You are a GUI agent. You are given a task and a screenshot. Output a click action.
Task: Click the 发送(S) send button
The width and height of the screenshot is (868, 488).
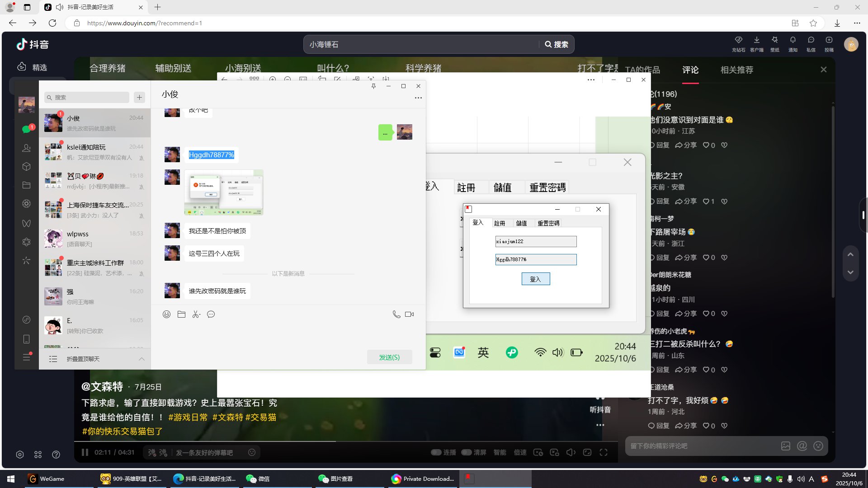click(389, 357)
